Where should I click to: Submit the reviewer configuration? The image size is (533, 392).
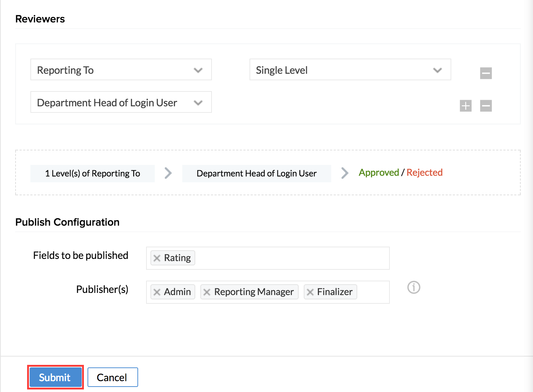[x=55, y=377]
